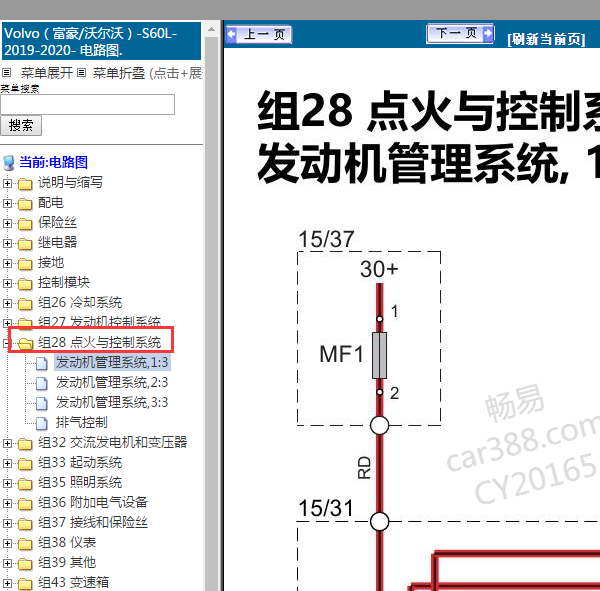Click the 上一页 previous page button

tap(259, 34)
